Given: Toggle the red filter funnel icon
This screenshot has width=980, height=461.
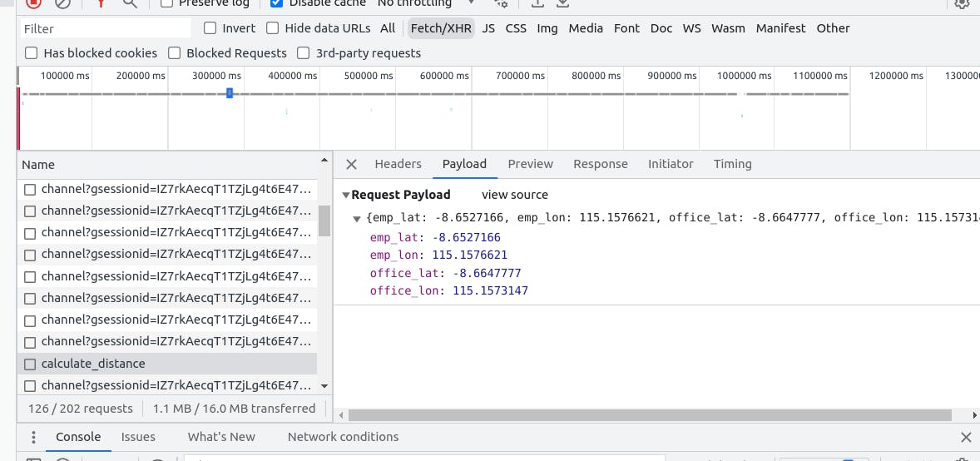Looking at the screenshot, I should coord(100,3).
